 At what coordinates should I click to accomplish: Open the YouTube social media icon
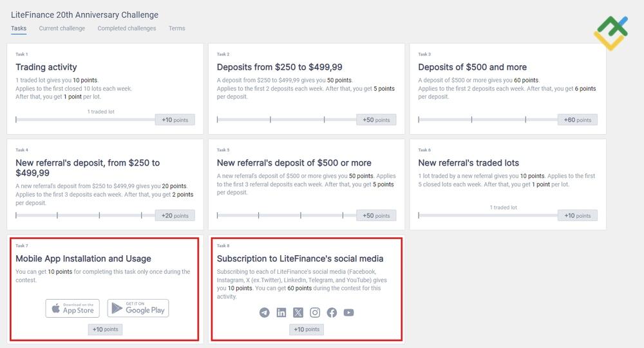click(x=348, y=313)
